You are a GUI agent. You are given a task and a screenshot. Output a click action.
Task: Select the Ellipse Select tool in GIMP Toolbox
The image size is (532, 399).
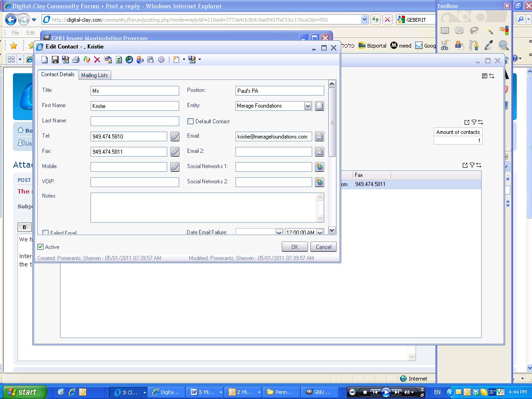[x=459, y=30]
